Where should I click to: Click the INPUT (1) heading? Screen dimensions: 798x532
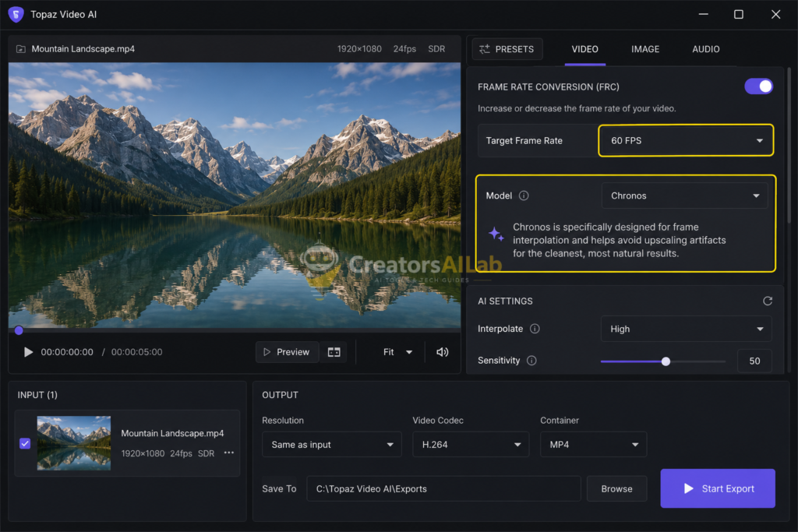37,395
